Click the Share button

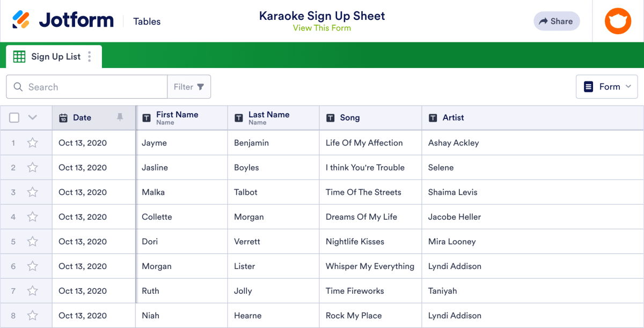[557, 21]
